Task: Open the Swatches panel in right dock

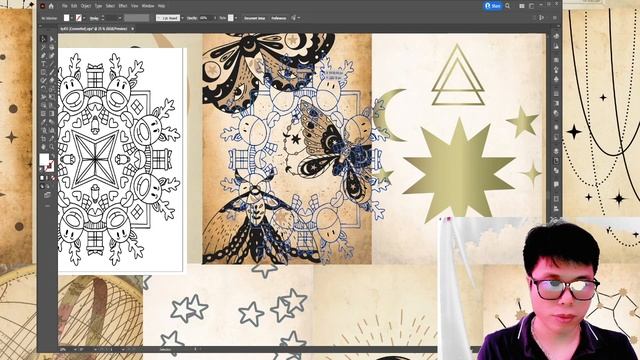Action: [556, 60]
